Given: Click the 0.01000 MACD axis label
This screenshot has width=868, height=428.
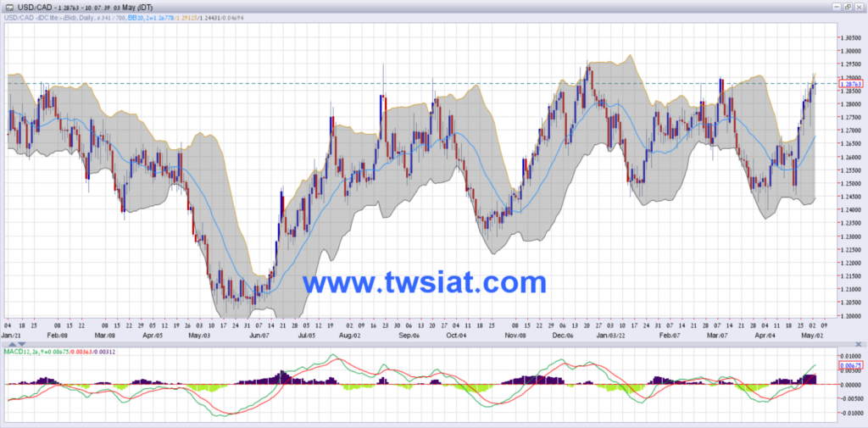Looking at the screenshot, I should pos(851,355).
